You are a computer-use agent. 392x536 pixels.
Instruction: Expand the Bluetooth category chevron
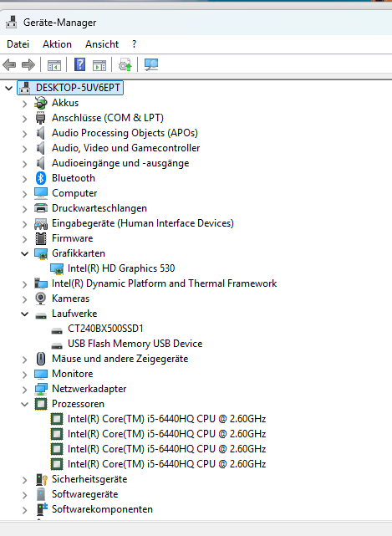point(24,178)
